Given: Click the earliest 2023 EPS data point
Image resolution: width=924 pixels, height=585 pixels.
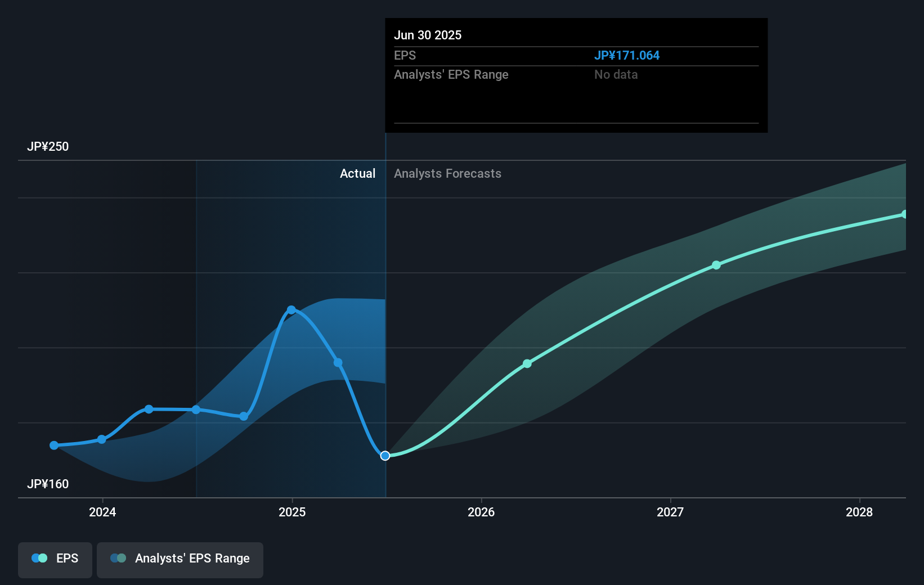Looking at the screenshot, I should [x=54, y=445].
